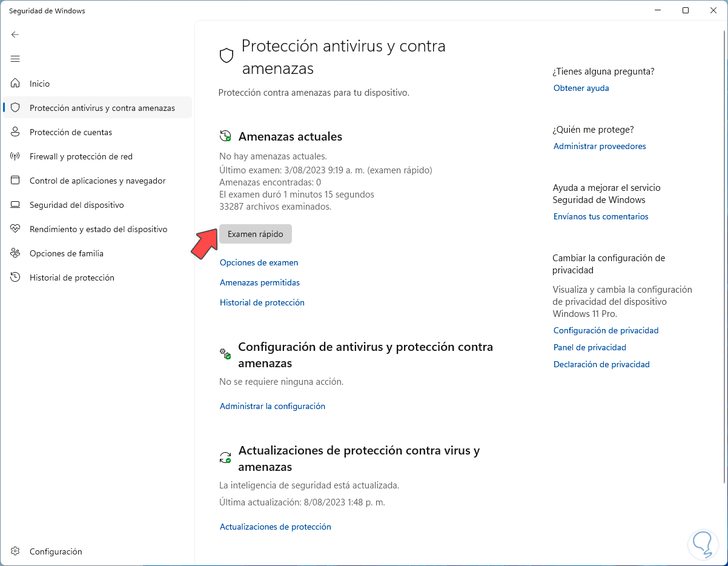728x566 pixels.
Task: Click the Opciones de familia icon
Action: pos(16,253)
